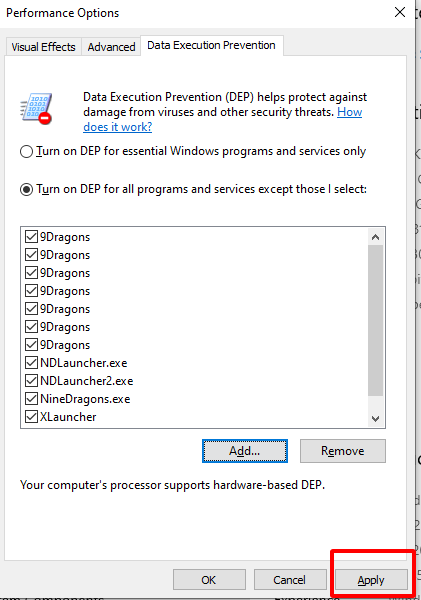Select DEP for all programs except selected
Viewport: 421px width, 600px height.
coord(26,189)
